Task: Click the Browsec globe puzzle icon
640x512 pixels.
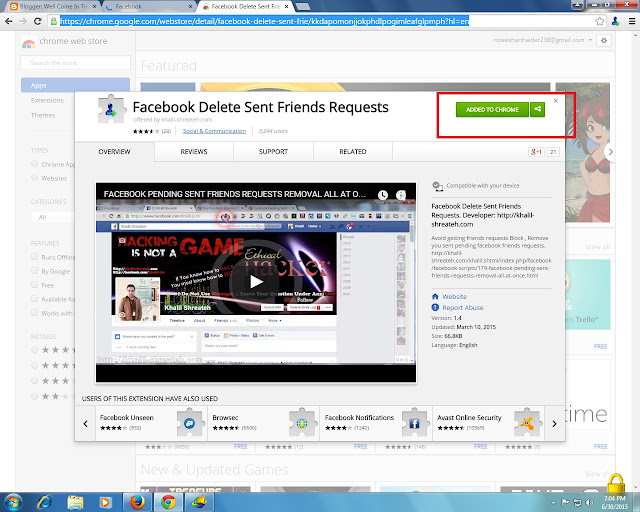Action: 302,423
